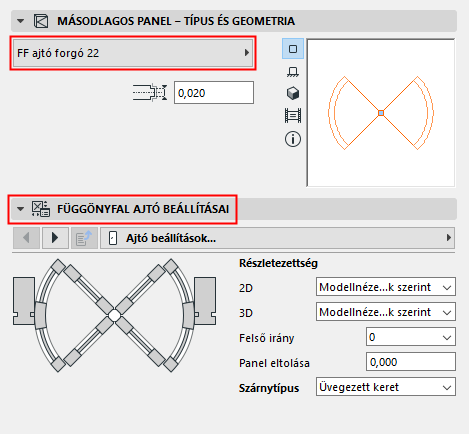Open the FF ajtó forgó 22 type selector

[133, 53]
